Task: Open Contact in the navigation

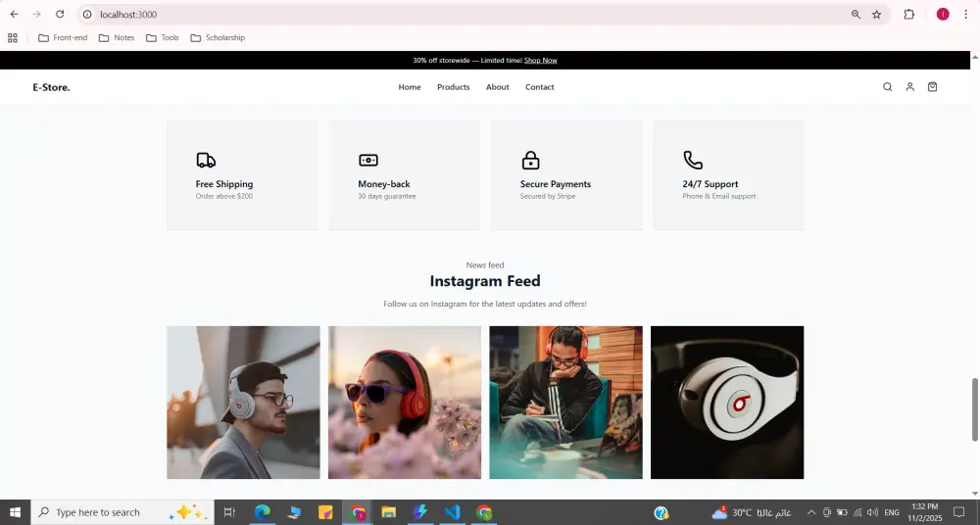Action: [x=539, y=87]
